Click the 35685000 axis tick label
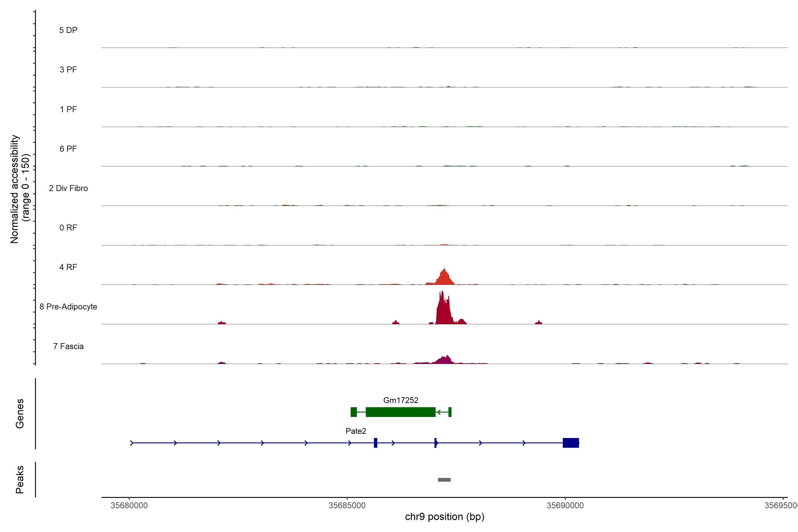Screen dimensions: 798x532 (x=347, y=506)
